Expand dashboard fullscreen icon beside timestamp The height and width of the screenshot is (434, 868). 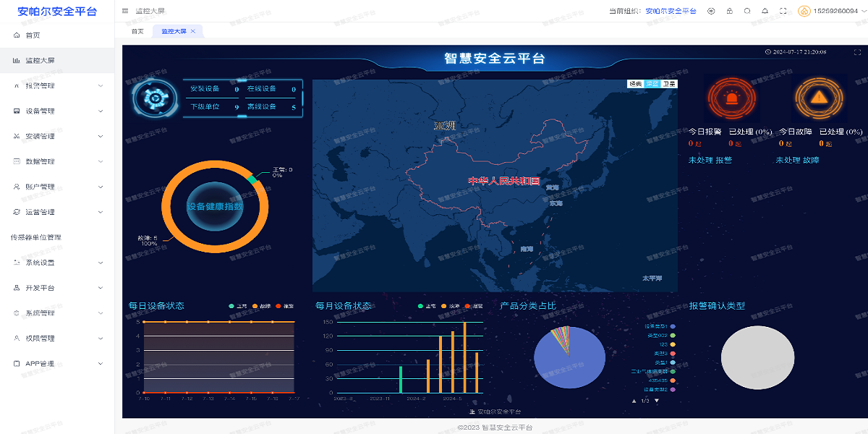click(858, 52)
